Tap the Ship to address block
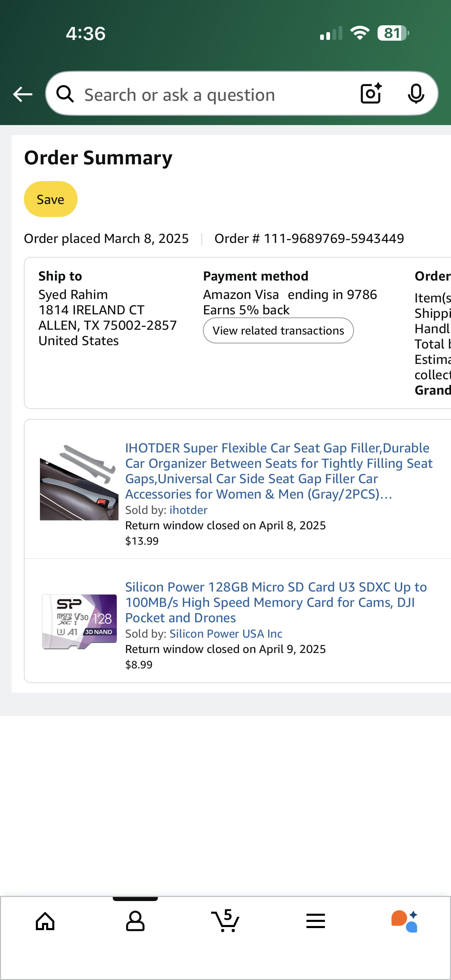 (x=107, y=317)
